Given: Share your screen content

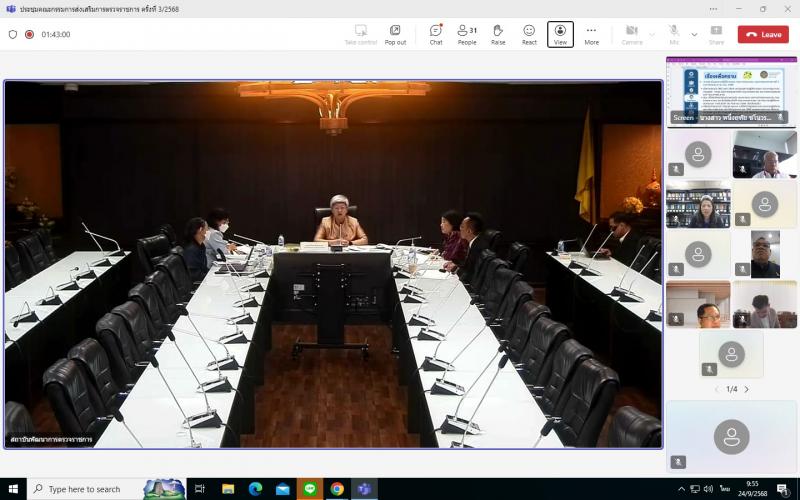Looking at the screenshot, I should pos(716,35).
